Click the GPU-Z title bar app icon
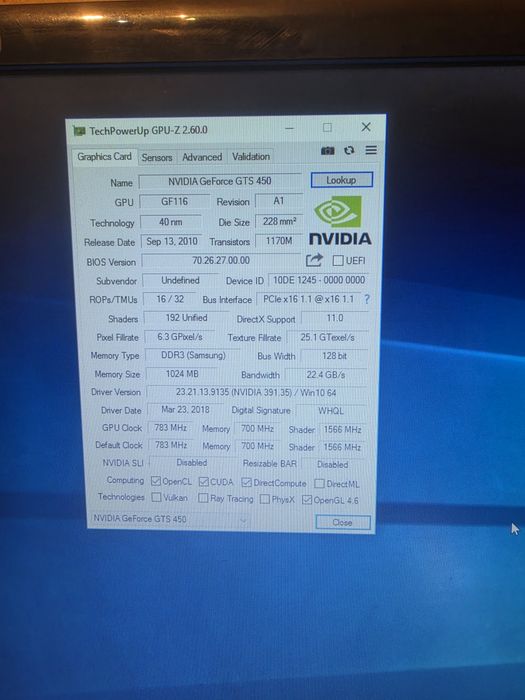Image resolution: width=525 pixels, height=700 pixels. (79, 131)
